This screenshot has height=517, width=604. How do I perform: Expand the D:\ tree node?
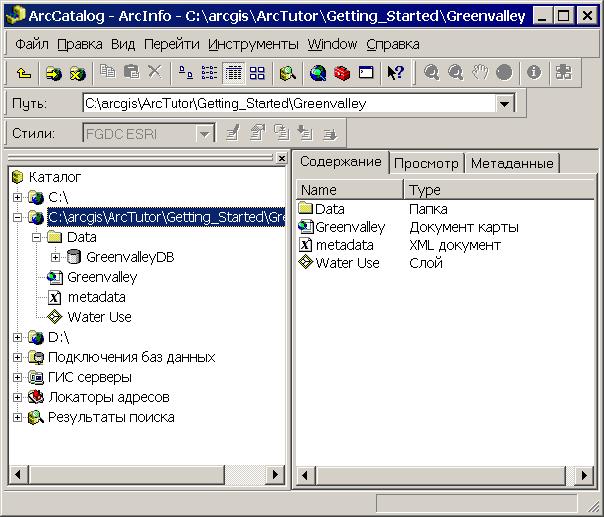(17, 337)
